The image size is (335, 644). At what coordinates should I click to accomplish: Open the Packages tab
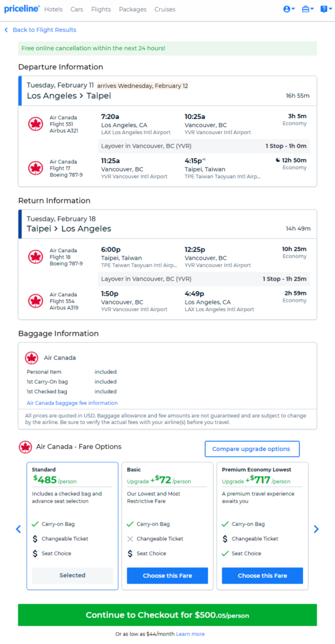point(133,9)
